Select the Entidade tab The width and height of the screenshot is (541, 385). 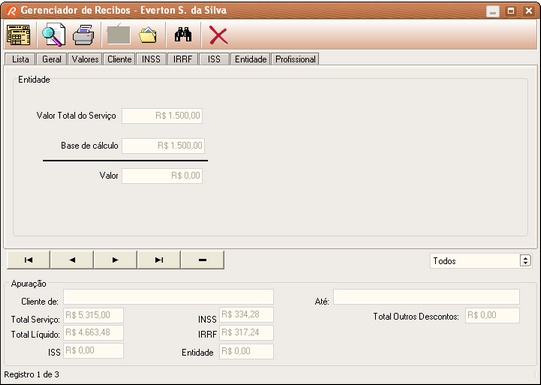(250, 59)
